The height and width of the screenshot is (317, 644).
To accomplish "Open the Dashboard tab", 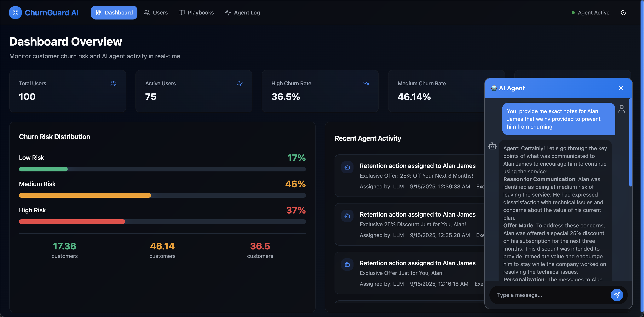I will pyautogui.click(x=114, y=13).
